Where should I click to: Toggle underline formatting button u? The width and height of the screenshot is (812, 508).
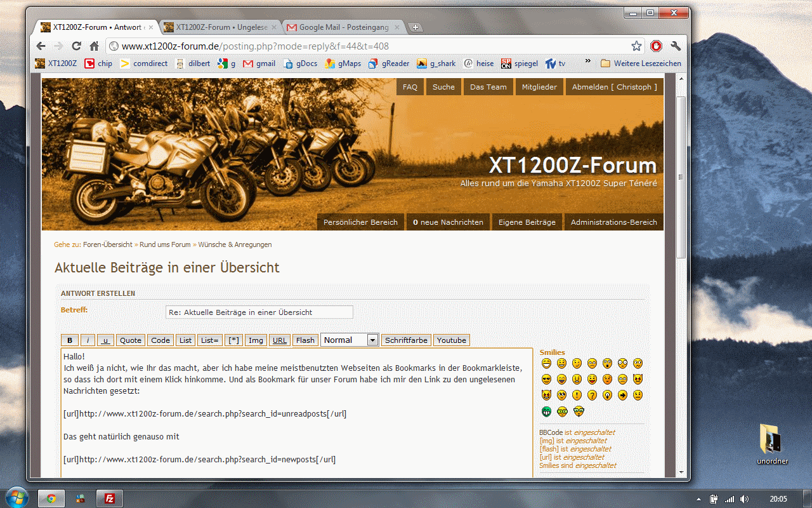[x=106, y=340]
